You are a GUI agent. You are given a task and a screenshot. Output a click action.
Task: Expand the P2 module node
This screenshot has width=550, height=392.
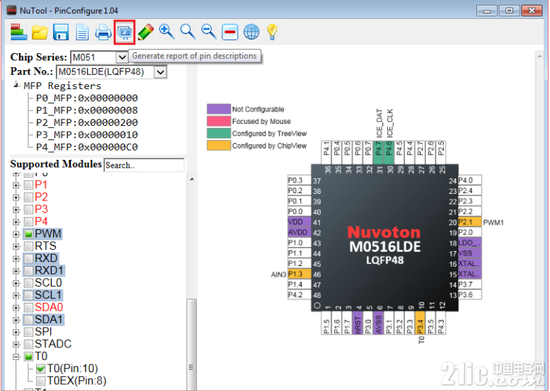point(16,197)
